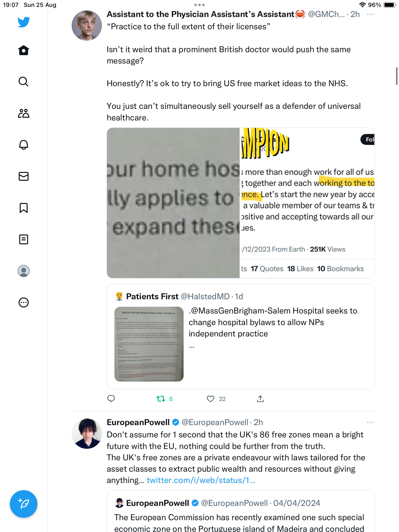Viewport: 399px width, 532px height.
Task: Open quoted Patients First bylaws photo
Action: 149,344
